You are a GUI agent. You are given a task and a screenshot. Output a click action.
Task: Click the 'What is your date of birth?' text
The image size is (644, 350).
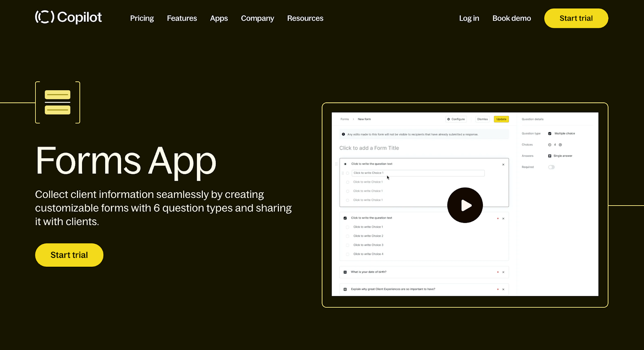pos(368,272)
